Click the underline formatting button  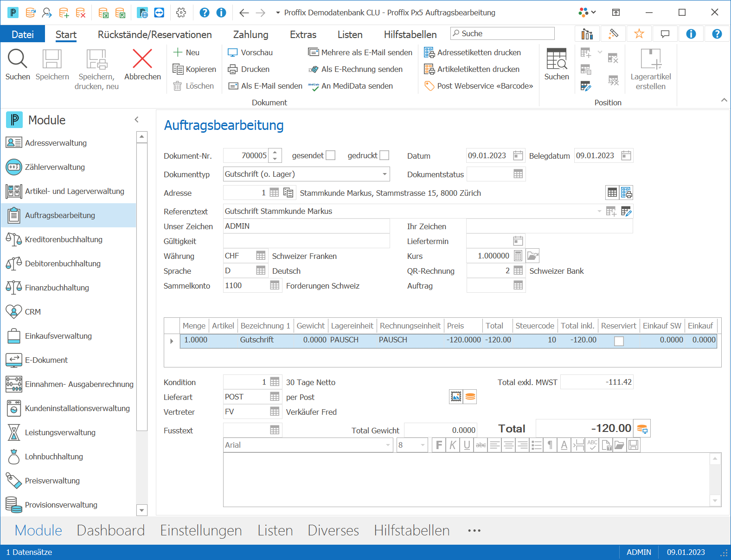[x=467, y=445]
